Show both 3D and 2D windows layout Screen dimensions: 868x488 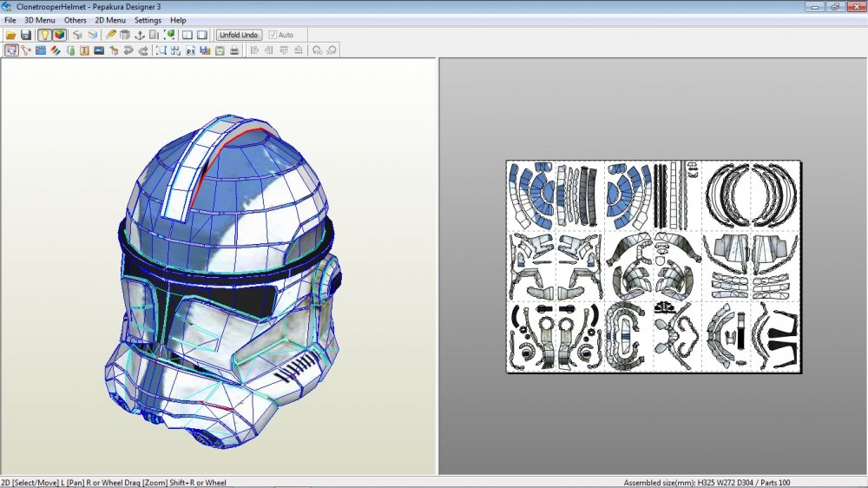187,35
